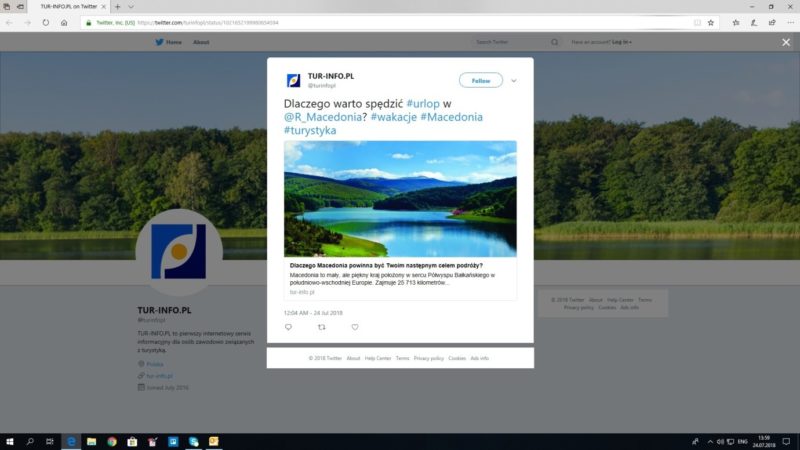Screen dimensions: 800x450
Task: Close the TUR-INFO.PL on Twitter tab
Action: (x=103, y=7)
